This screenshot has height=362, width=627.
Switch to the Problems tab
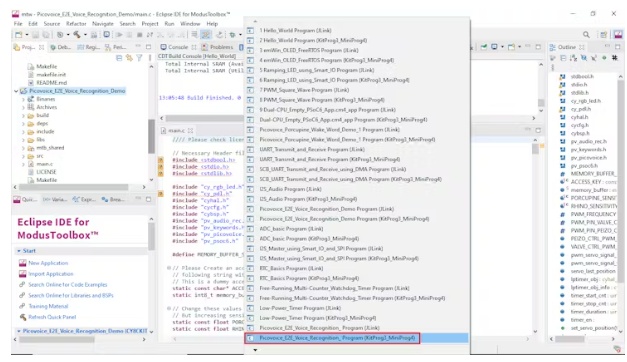218,47
